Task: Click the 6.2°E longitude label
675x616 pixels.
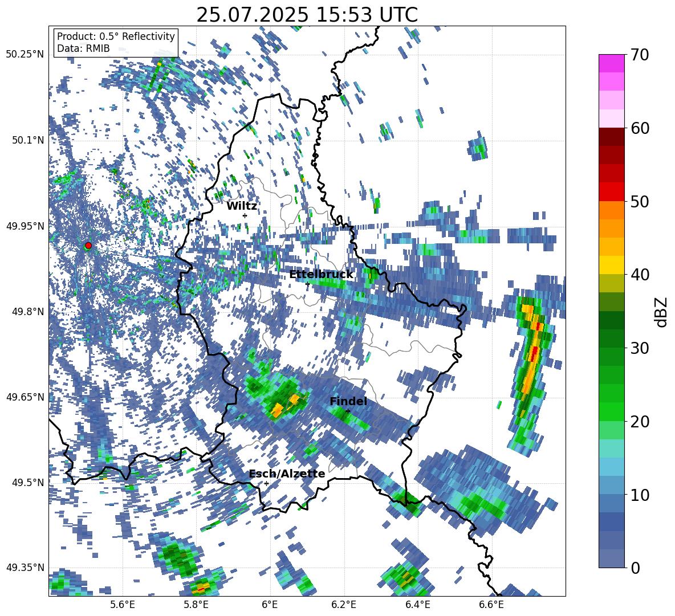Action: click(x=344, y=605)
